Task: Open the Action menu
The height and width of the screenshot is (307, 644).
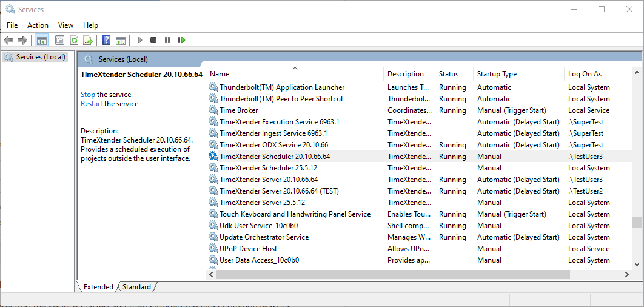Action: 38,25
